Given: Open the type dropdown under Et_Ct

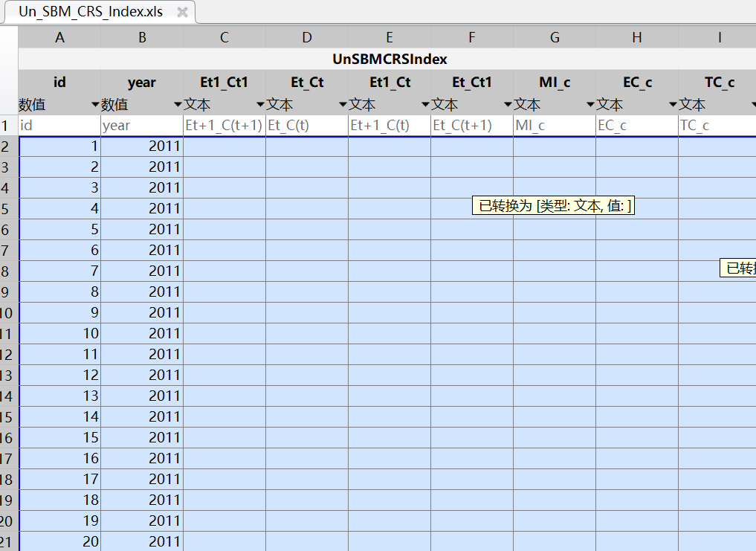Looking at the screenshot, I should (x=343, y=104).
